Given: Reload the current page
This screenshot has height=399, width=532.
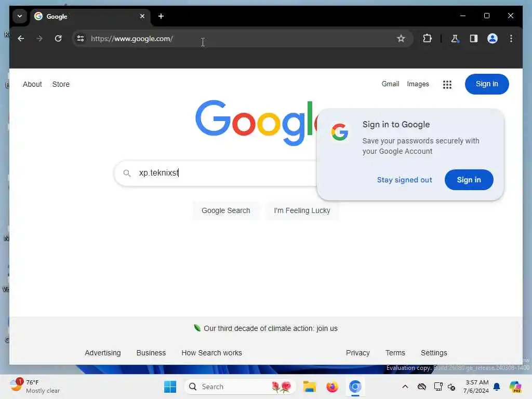Looking at the screenshot, I should 58,38.
